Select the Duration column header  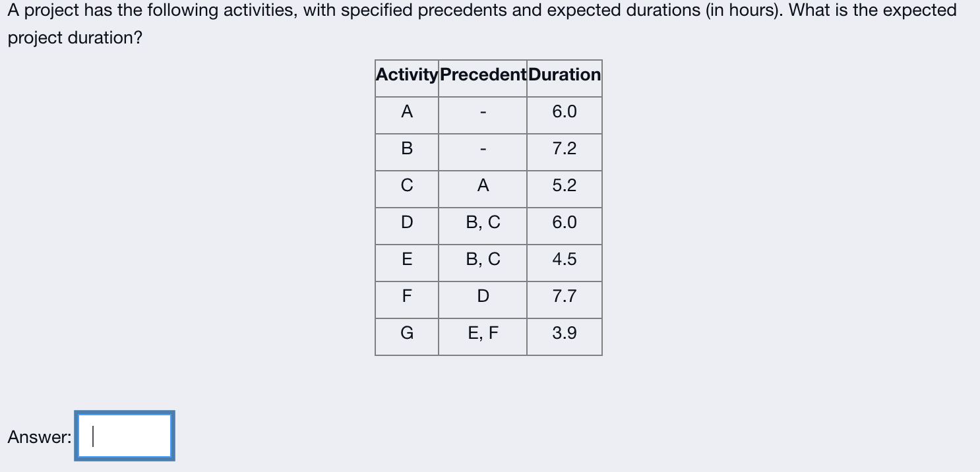564,74
